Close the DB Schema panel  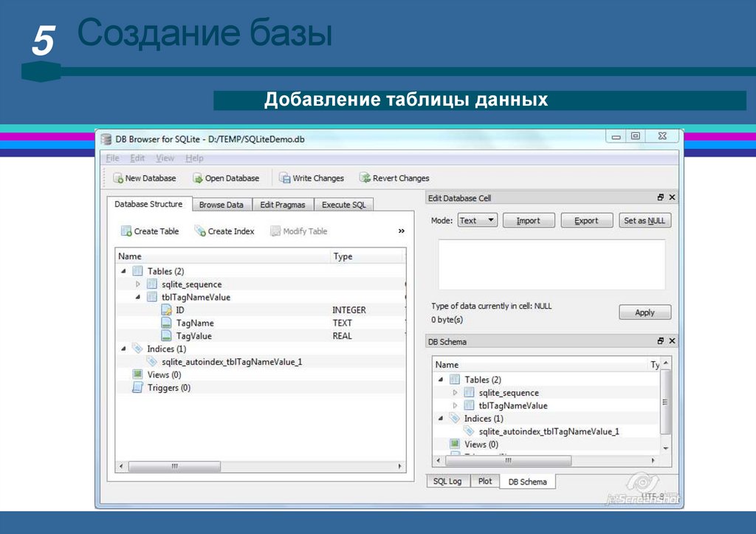coord(673,342)
